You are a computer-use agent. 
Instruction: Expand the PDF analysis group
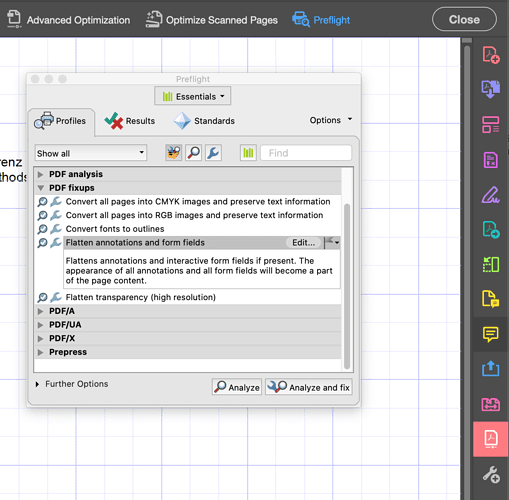[41, 174]
